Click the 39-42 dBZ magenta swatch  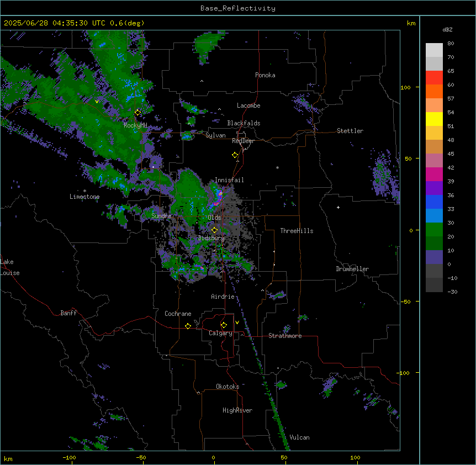434,174
